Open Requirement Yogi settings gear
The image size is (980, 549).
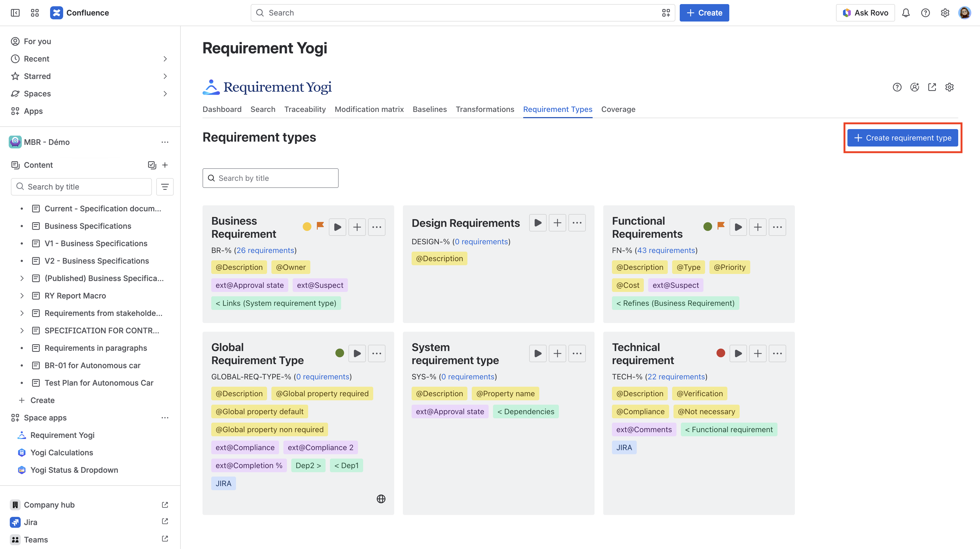[950, 87]
